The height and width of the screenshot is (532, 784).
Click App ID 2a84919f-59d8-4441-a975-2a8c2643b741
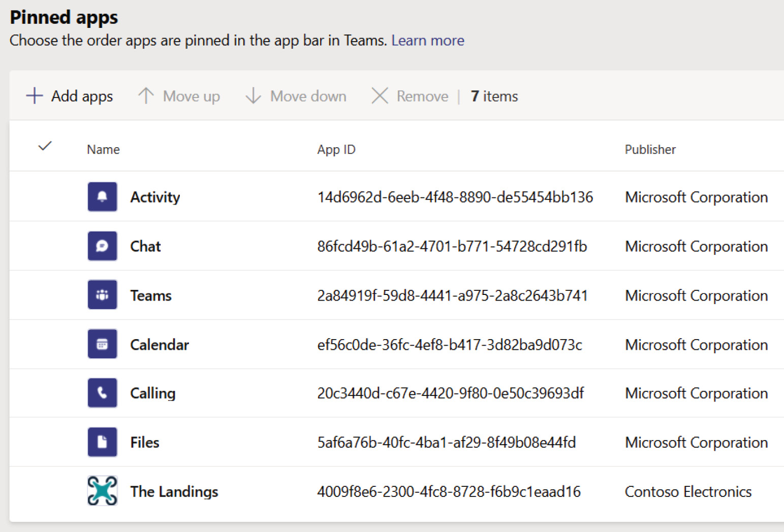453,295
